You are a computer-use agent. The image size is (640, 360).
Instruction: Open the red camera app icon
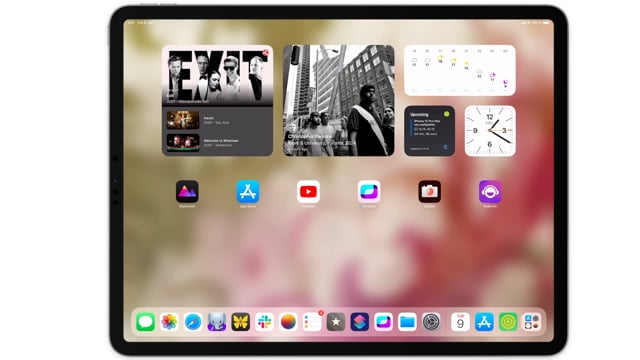[429, 191]
